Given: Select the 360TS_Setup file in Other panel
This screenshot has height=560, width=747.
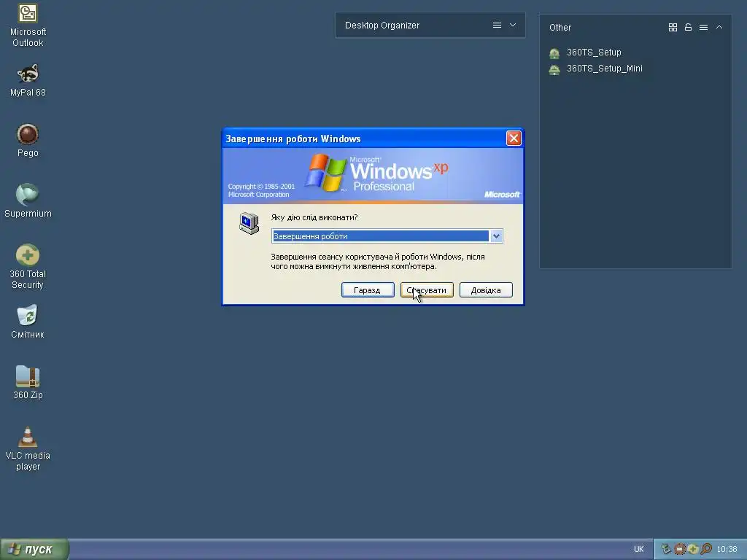Looking at the screenshot, I should click(586, 52).
